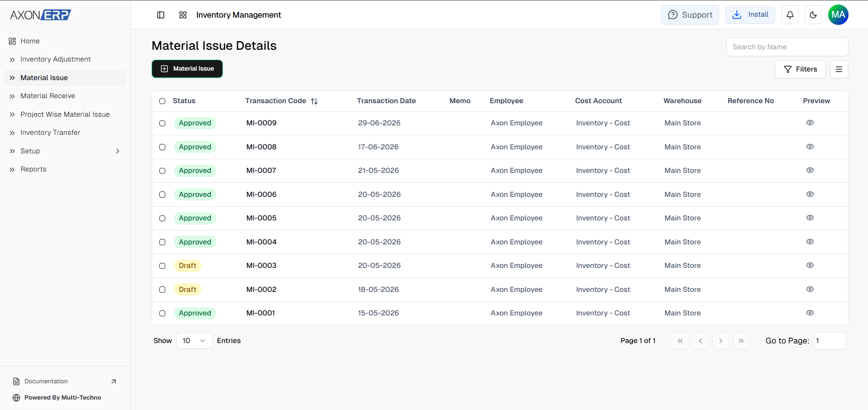Click the Status column header
Image resolution: width=868 pixels, height=410 pixels.
coord(184,101)
